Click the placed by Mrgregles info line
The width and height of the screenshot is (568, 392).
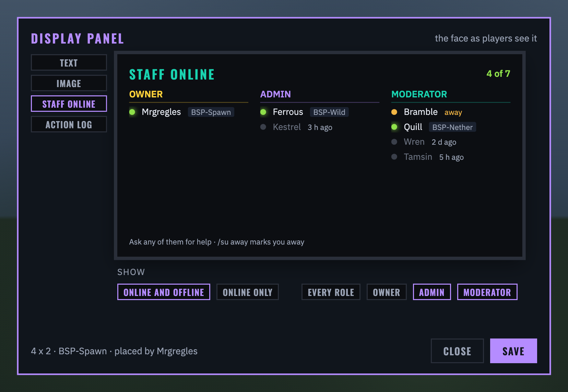click(x=114, y=351)
